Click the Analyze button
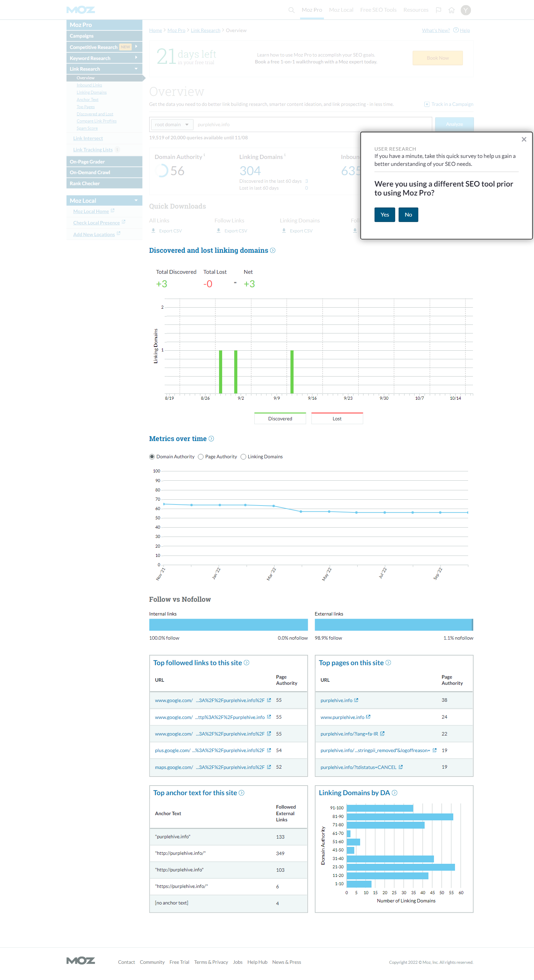The height and width of the screenshot is (980, 534). pyautogui.click(x=454, y=124)
